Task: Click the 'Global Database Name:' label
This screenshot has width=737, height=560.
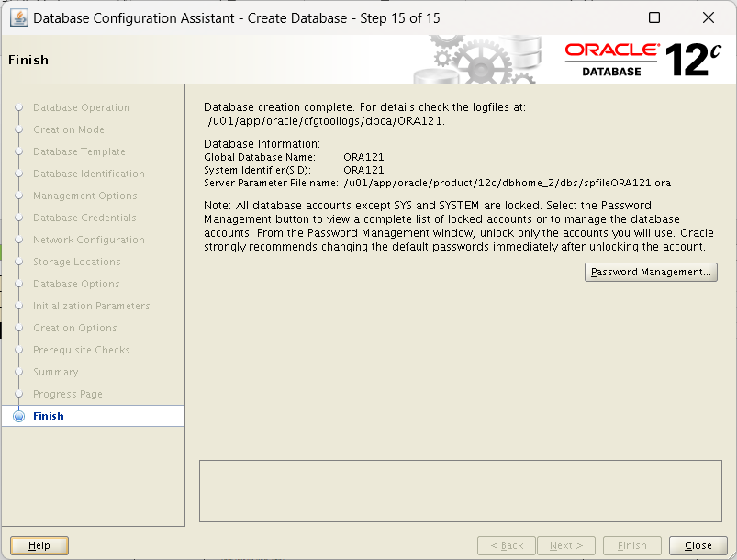Action: pos(260,157)
